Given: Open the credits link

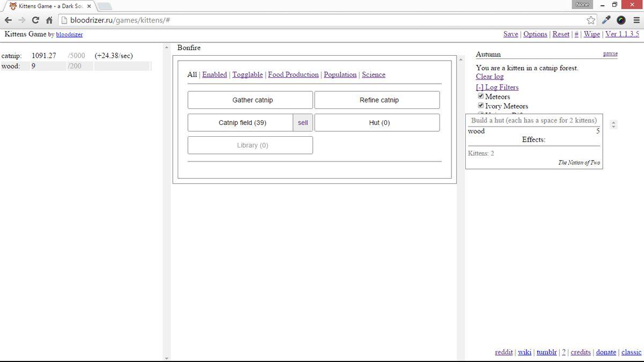Looking at the screenshot, I should [x=581, y=352].
